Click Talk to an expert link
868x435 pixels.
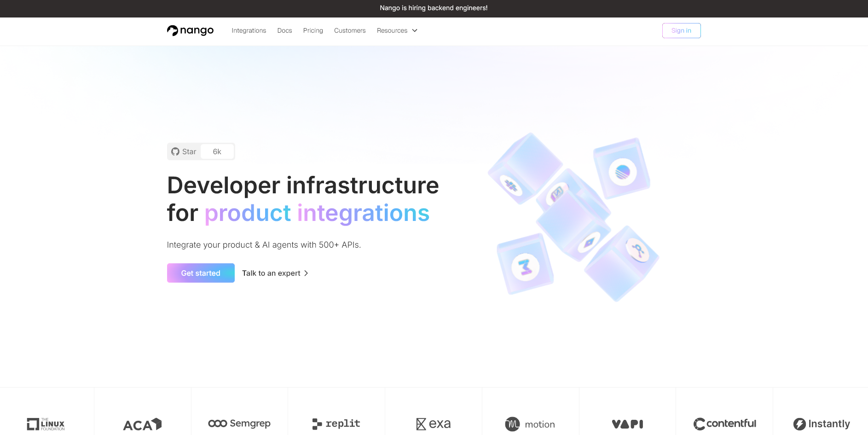coord(275,273)
